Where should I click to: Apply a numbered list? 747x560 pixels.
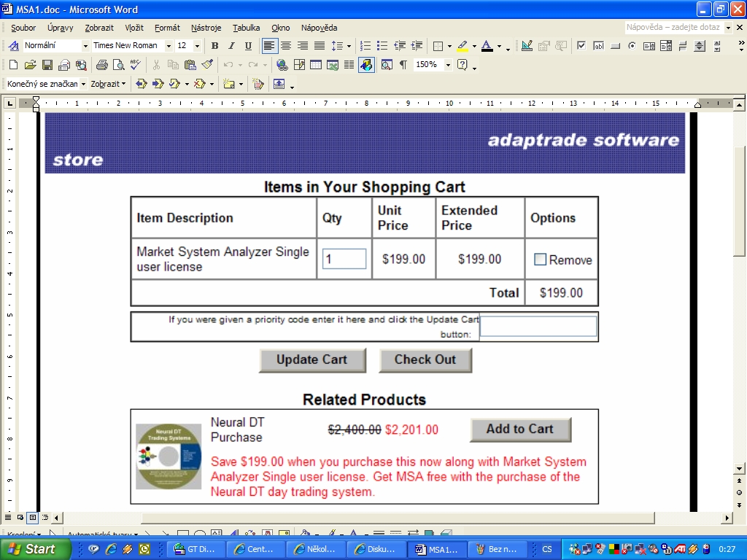(x=365, y=46)
